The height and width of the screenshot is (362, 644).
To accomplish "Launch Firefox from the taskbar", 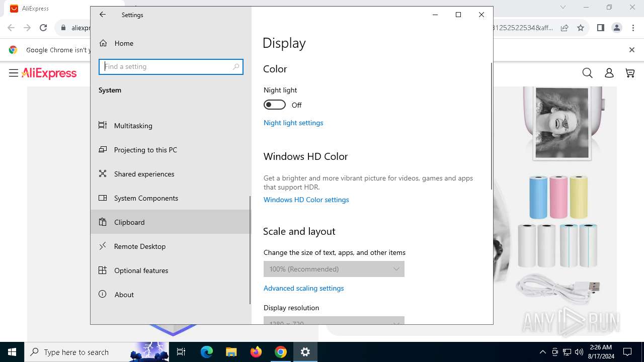I will [x=256, y=352].
